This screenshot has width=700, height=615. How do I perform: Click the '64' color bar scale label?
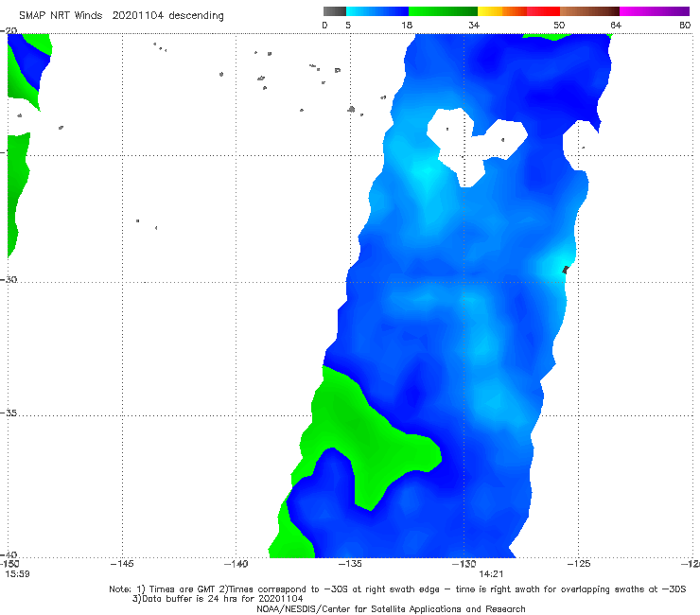click(x=616, y=25)
